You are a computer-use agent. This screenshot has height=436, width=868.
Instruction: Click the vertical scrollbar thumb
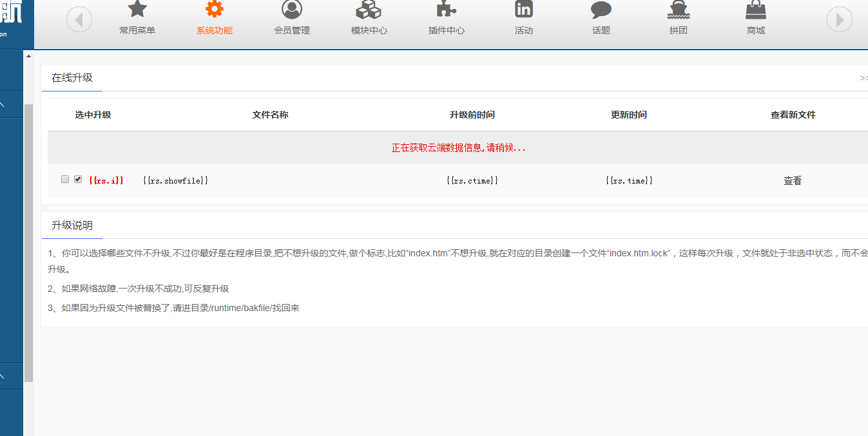[x=28, y=245]
